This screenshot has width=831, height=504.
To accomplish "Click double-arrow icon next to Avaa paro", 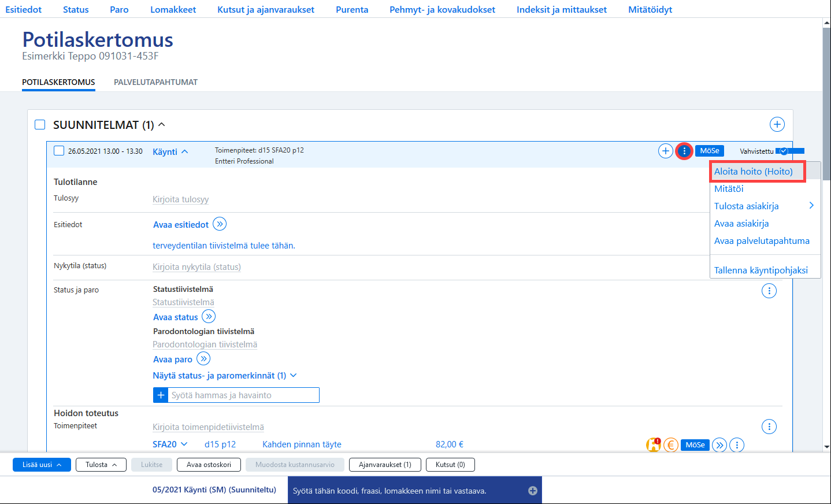I will tap(203, 358).
